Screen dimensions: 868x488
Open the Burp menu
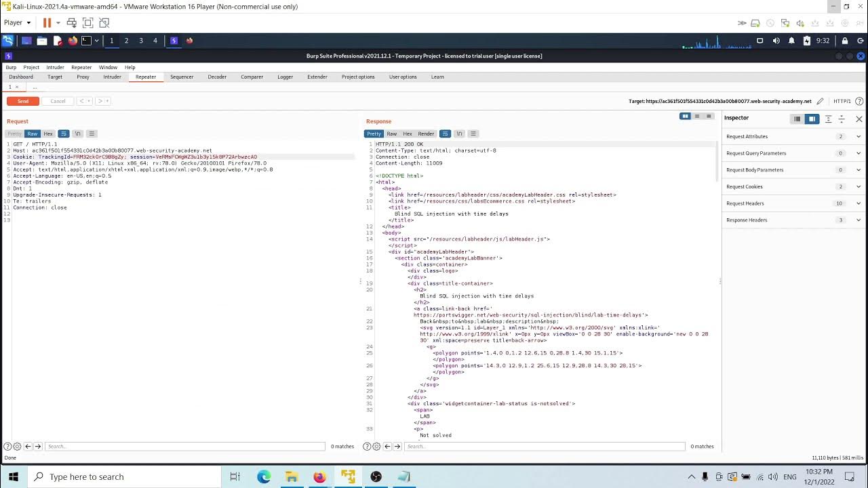pyautogui.click(x=11, y=67)
